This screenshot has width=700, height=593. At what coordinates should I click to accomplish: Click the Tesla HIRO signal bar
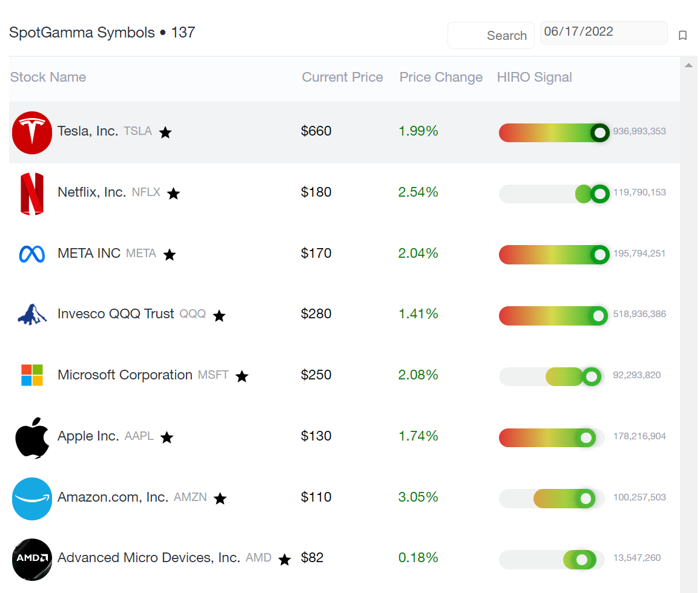click(554, 133)
